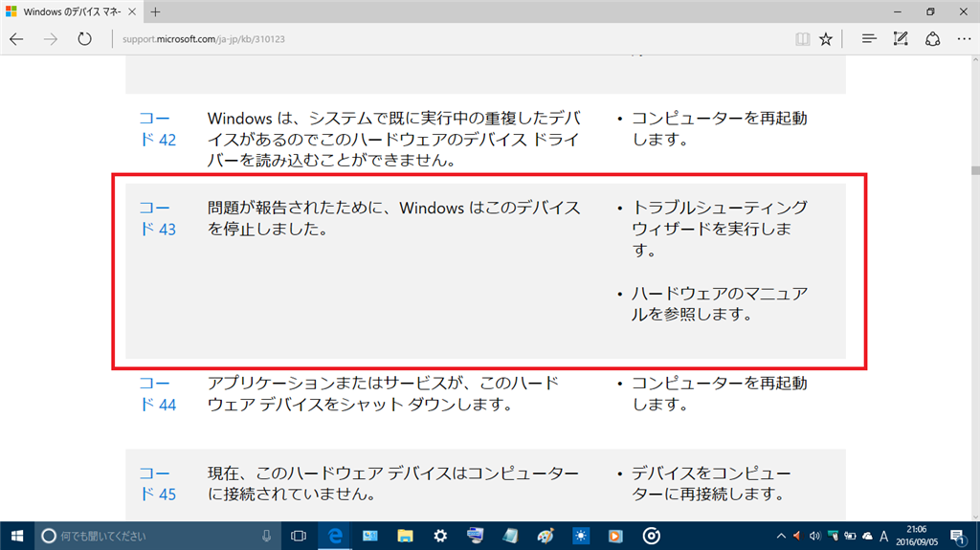The height and width of the screenshot is (550, 980).
Task: Close the Windows のデバイス マネ tab
Action: 132,11
